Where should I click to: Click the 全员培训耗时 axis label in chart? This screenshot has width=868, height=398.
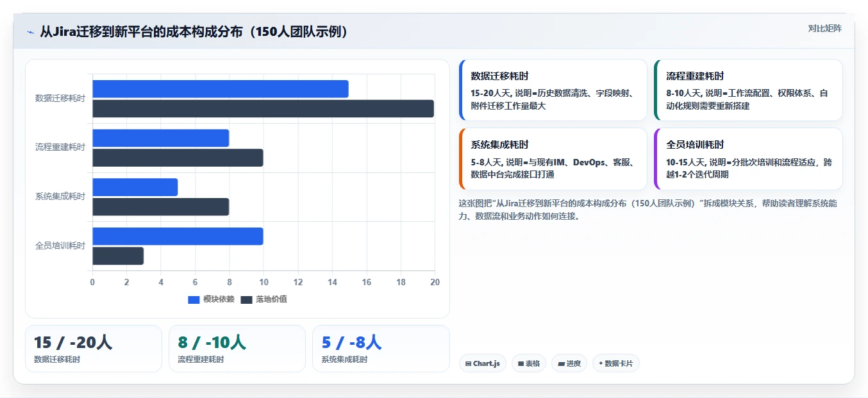tap(60, 245)
